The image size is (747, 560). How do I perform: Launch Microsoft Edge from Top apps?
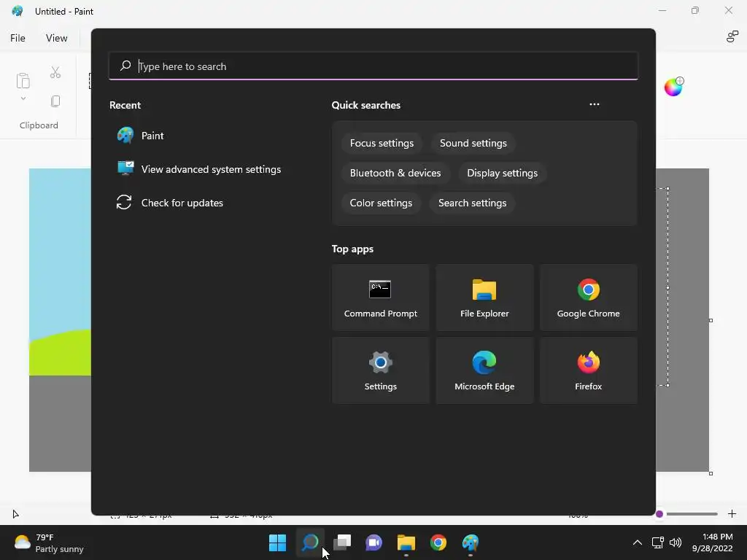pyautogui.click(x=484, y=370)
